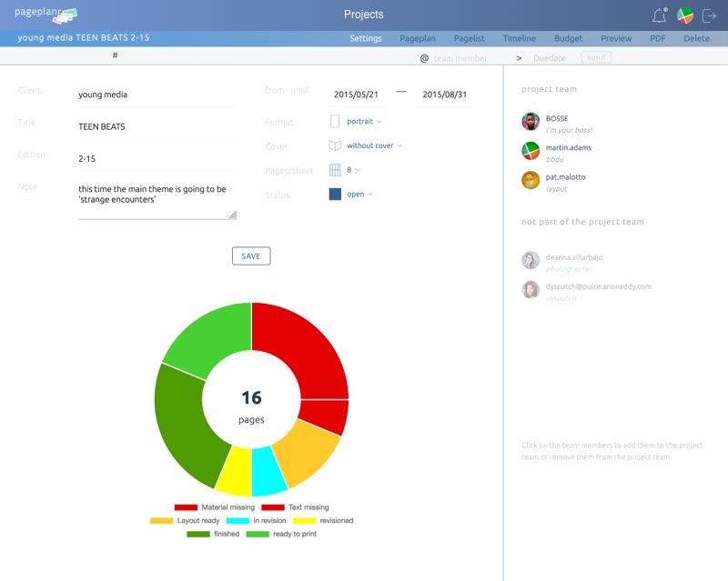Click dyspatch user avatar
Viewport: 728px width, 581px height.
pyautogui.click(x=531, y=289)
